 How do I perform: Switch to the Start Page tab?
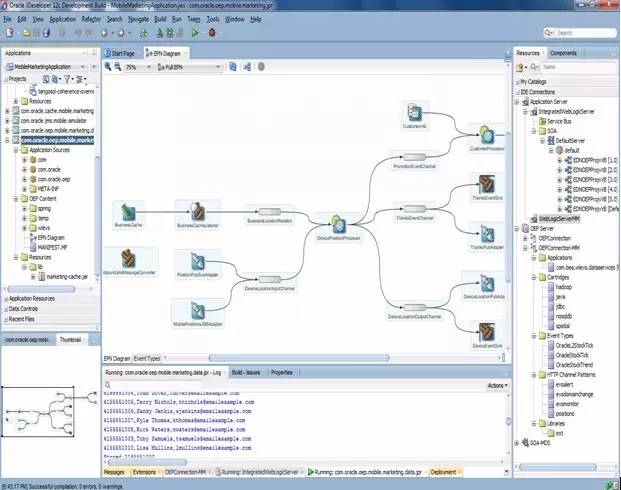click(x=120, y=53)
